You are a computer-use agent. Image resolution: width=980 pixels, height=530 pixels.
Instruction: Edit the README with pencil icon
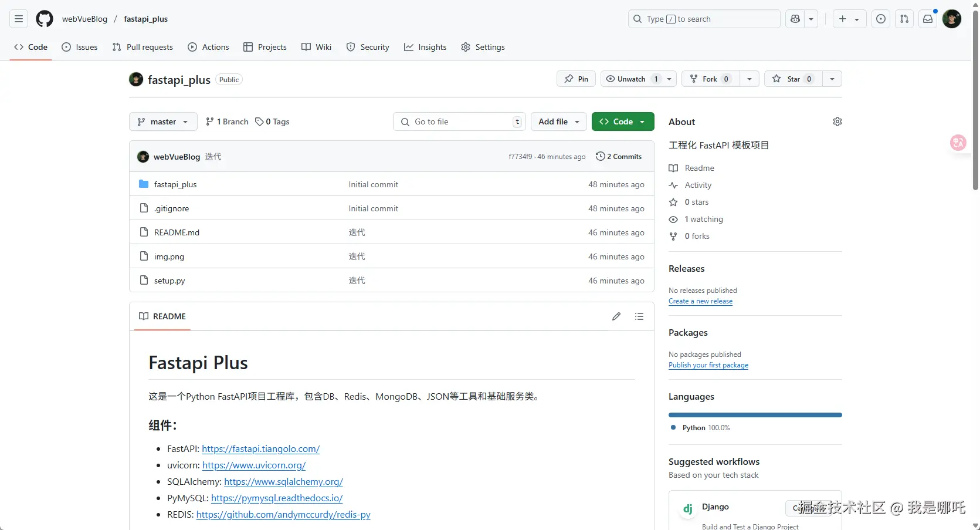point(616,316)
